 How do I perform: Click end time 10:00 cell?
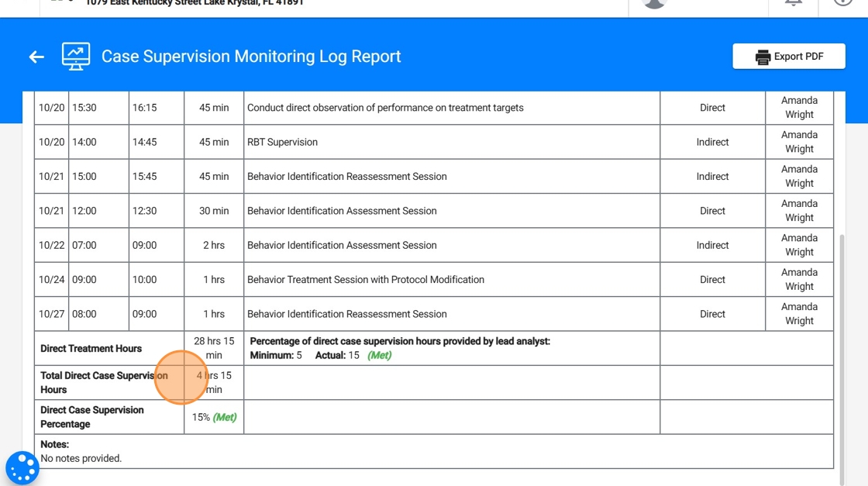156,280
